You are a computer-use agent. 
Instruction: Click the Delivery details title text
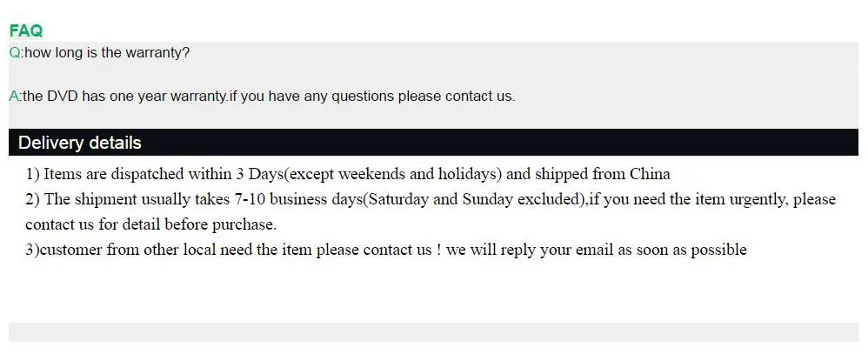[x=80, y=143]
